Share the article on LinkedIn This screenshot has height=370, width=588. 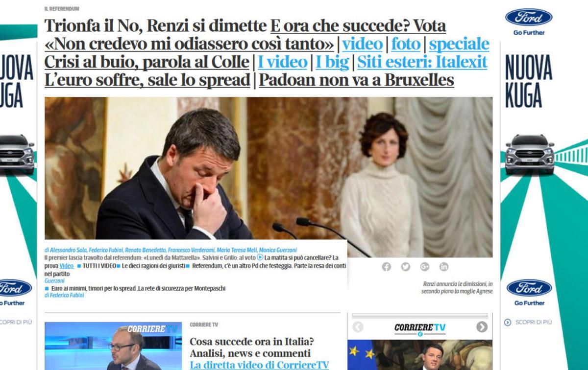443,267
